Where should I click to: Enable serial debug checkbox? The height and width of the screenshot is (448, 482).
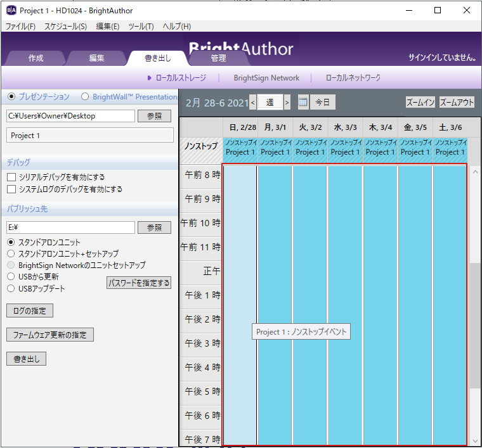point(11,177)
